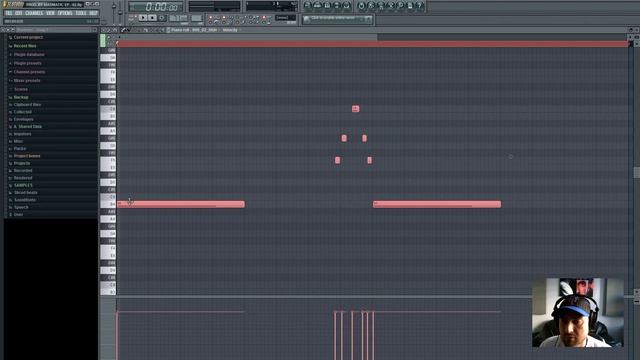This screenshot has height=360, width=640.
Task: Show the piano roll shortcut icon
Action: pyautogui.click(x=327, y=5)
